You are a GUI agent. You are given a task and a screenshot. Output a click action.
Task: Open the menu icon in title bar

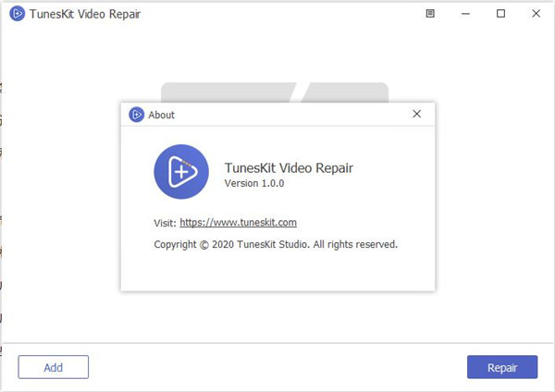430,14
